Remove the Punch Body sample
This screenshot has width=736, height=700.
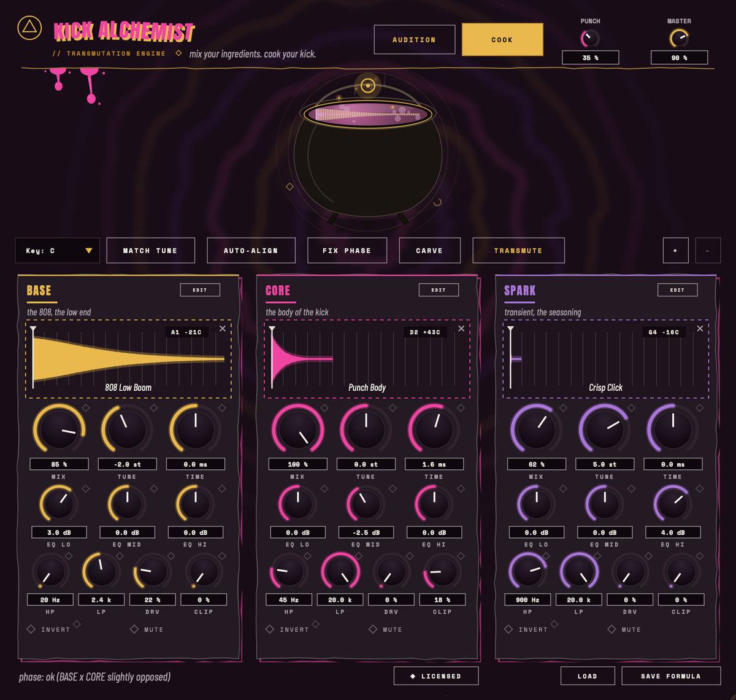461,329
